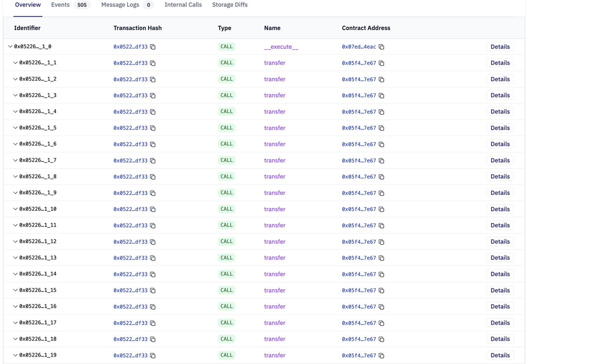Expand call row 0x05226…1_19
Image resolution: width=598 pixels, height=364 pixels.
point(15,355)
